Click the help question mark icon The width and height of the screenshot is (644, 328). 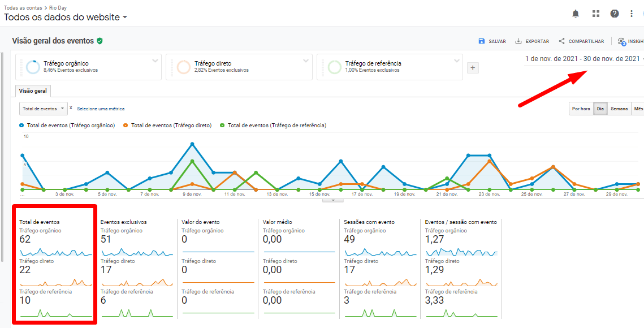(614, 14)
